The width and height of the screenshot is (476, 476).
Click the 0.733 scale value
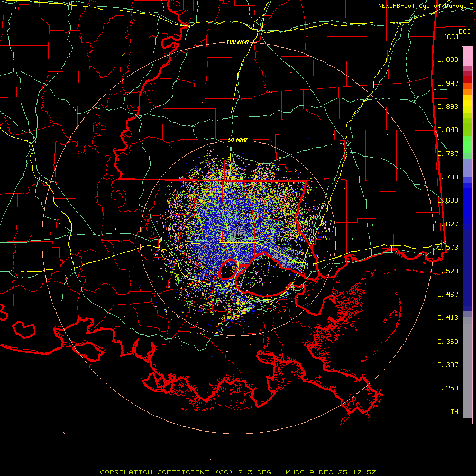click(448, 177)
